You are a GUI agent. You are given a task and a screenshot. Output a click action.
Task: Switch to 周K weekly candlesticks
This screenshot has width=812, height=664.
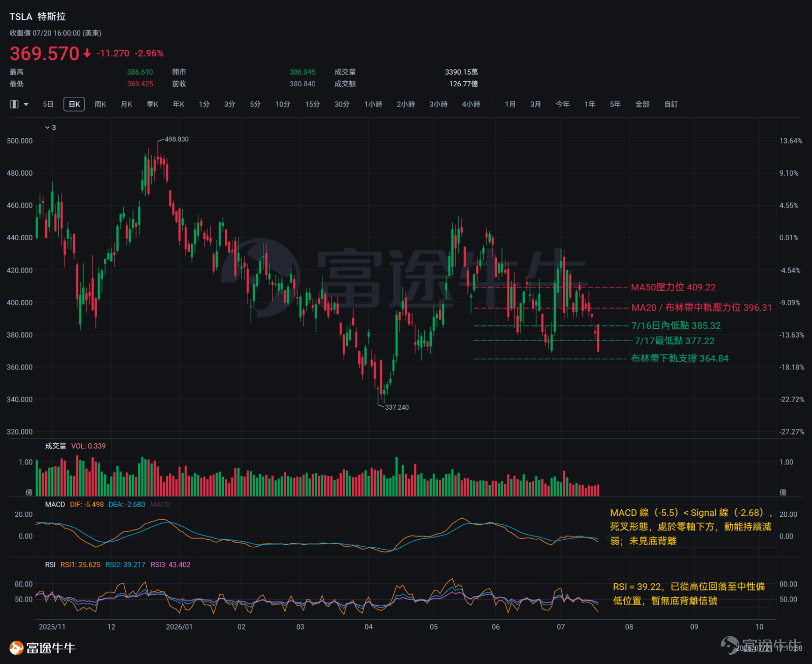coord(100,104)
